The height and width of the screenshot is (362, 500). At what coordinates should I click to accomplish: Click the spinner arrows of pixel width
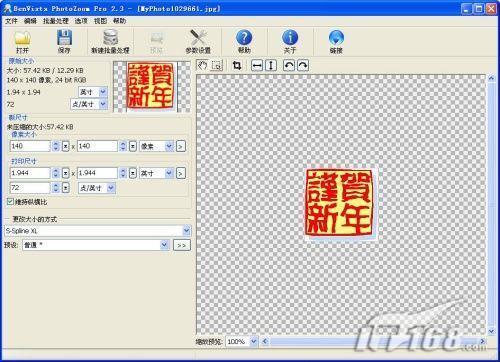pyautogui.click(x=56, y=146)
